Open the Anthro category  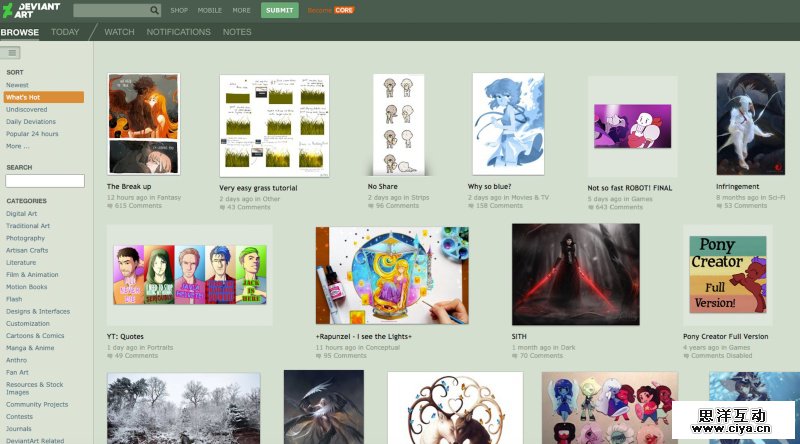(x=16, y=360)
